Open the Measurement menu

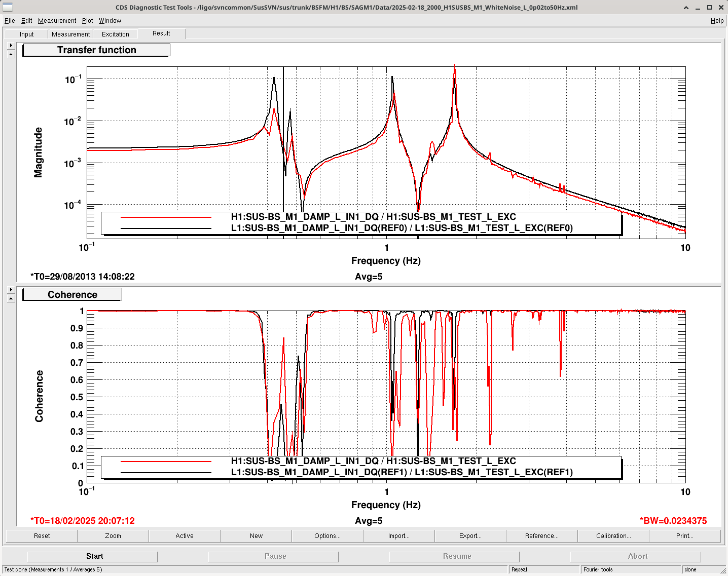coord(57,21)
